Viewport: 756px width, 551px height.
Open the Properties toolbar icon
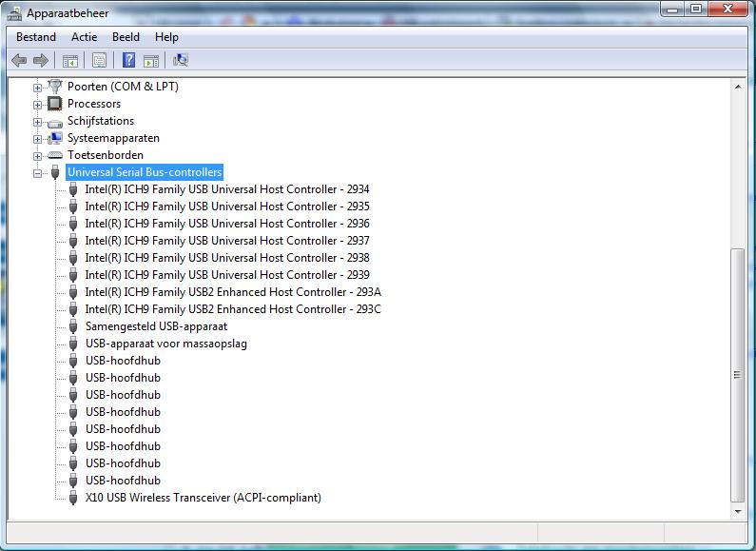pos(99,60)
